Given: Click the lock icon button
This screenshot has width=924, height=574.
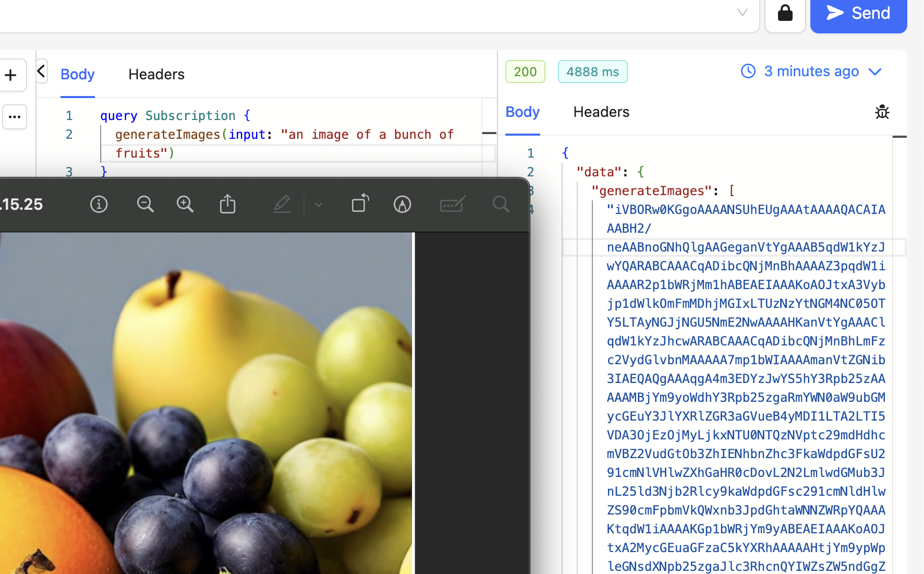Looking at the screenshot, I should (785, 14).
